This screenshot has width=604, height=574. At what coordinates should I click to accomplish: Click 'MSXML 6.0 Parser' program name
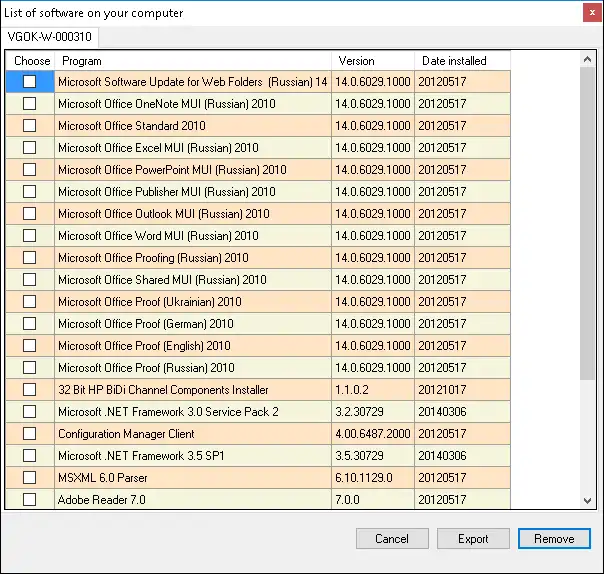pyautogui.click(x=103, y=478)
